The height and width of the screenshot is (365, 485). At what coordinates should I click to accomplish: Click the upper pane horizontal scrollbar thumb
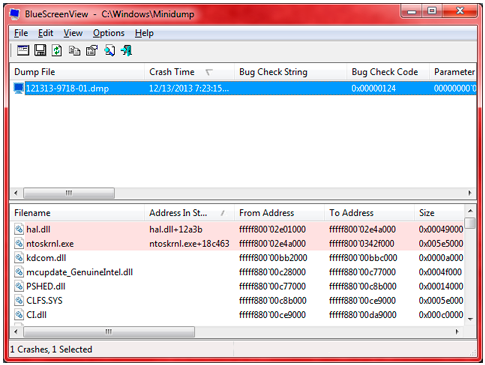[69, 193]
